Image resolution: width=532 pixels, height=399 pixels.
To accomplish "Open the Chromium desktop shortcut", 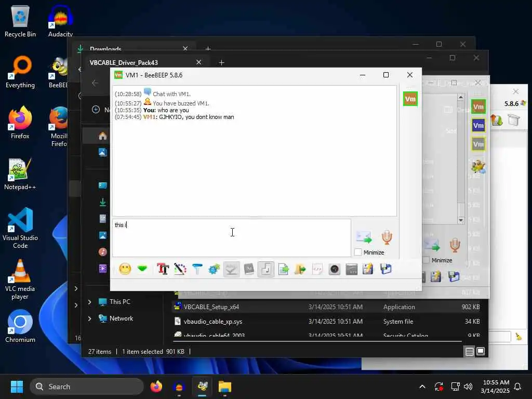I will click(20, 326).
